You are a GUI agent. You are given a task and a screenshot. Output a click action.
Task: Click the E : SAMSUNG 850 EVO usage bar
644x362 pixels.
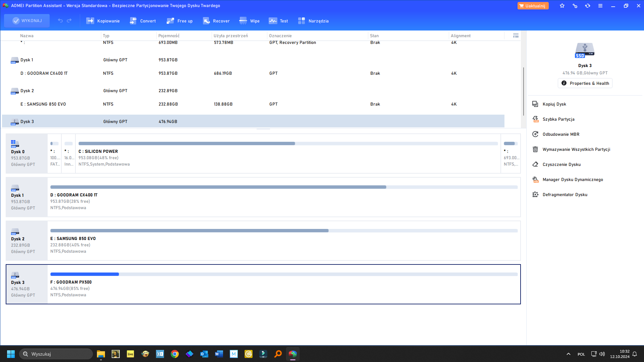284,231
